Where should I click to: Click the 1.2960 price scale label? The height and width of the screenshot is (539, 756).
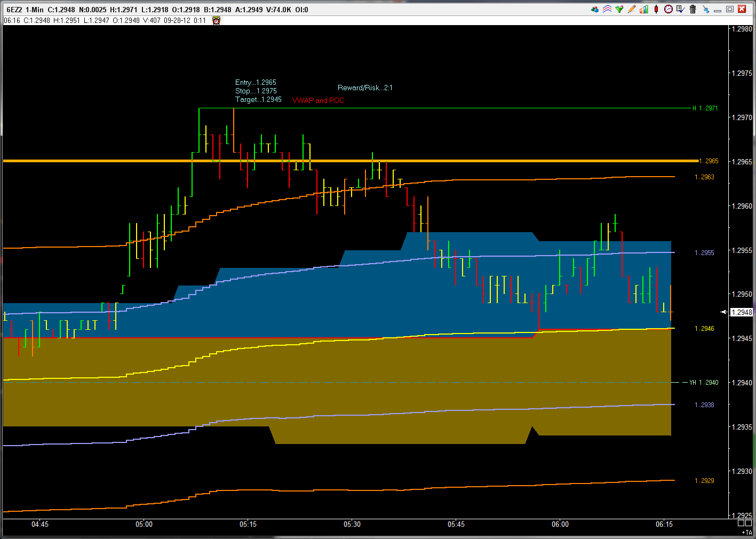(742, 206)
